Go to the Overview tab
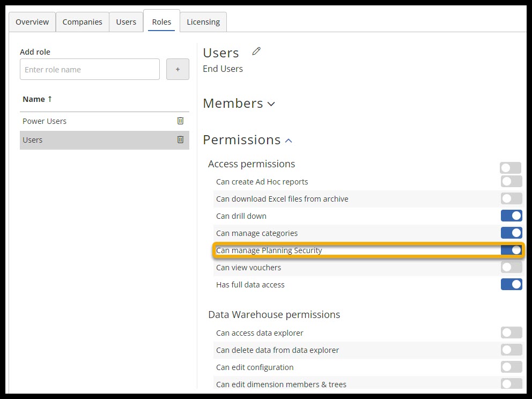 point(32,22)
